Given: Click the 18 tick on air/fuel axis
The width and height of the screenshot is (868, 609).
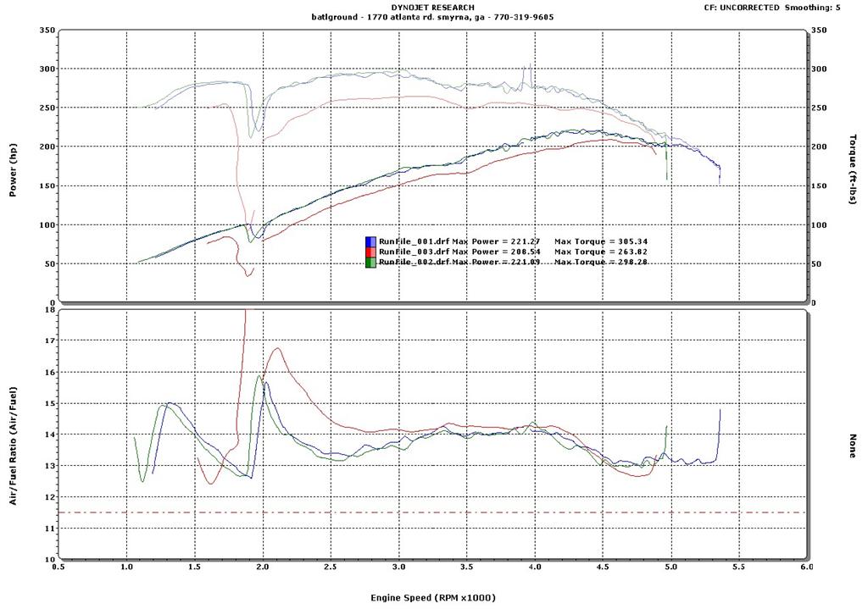Looking at the screenshot, I should pyautogui.click(x=49, y=310).
